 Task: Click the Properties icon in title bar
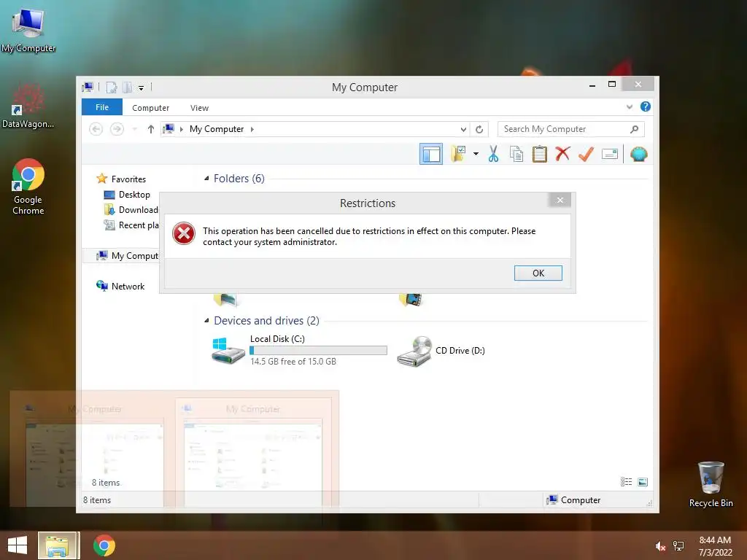(112, 87)
